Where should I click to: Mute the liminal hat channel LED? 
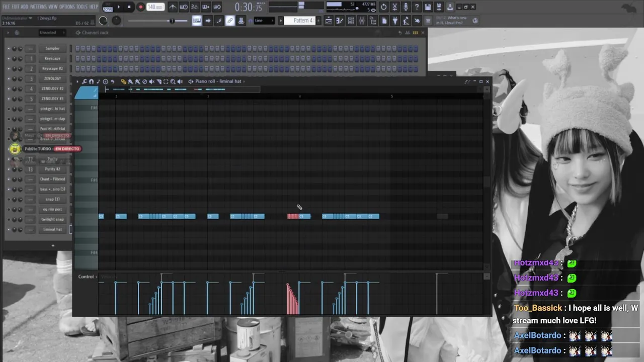click(8, 230)
